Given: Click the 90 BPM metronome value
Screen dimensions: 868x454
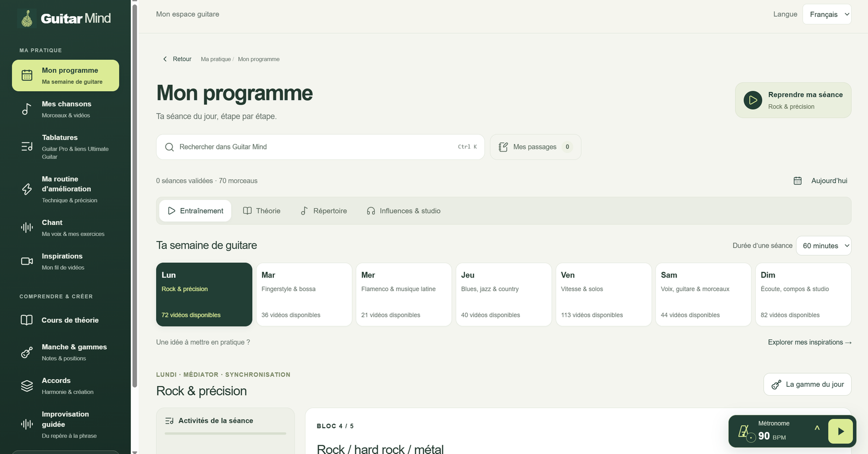Looking at the screenshot, I should click(x=772, y=436).
